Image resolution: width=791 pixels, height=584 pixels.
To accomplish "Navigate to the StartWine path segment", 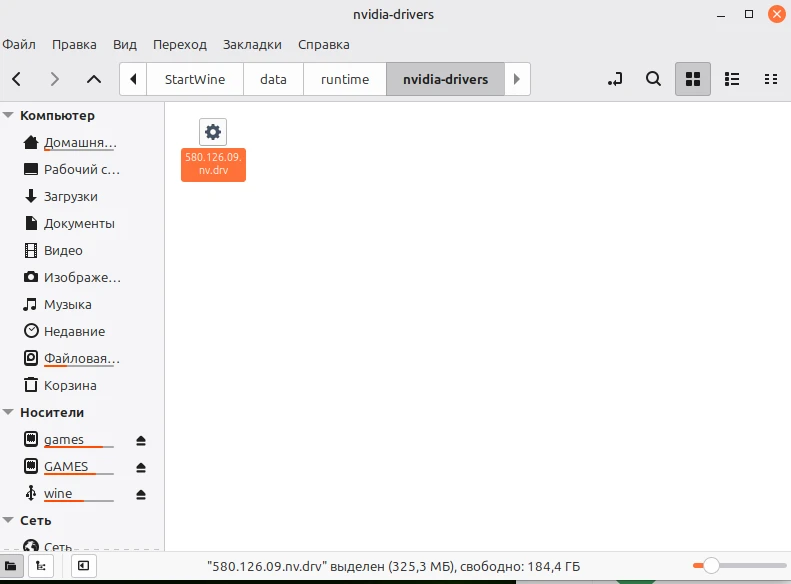I will pyautogui.click(x=195, y=79).
